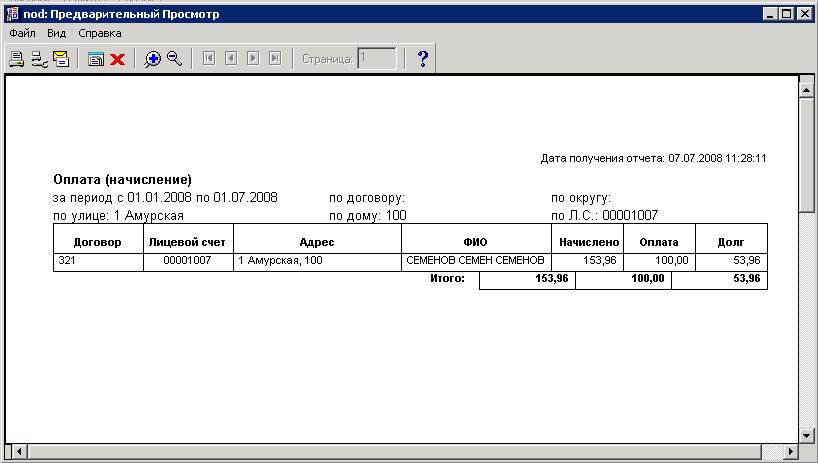Open printer setup from the toolbar
This screenshot has height=463, width=818.
click(39, 59)
